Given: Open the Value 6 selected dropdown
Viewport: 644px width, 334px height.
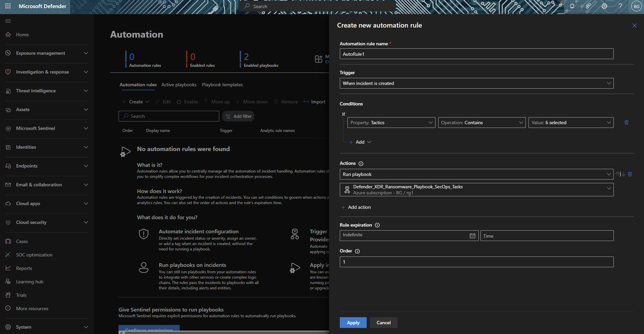Looking at the screenshot, I should tap(571, 123).
